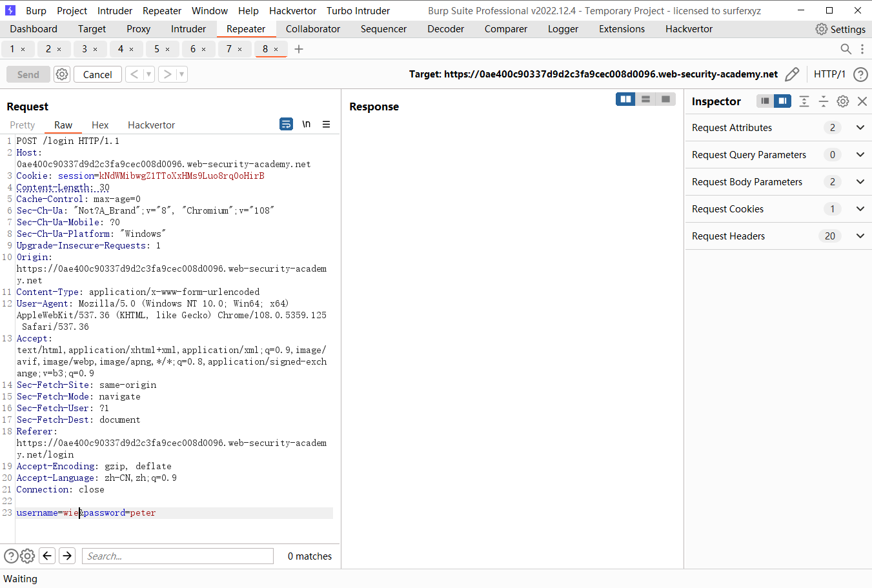Image resolution: width=872 pixels, height=588 pixels.
Task: Select combined tabbed Request/Response layout
Action: click(x=665, y=99)
